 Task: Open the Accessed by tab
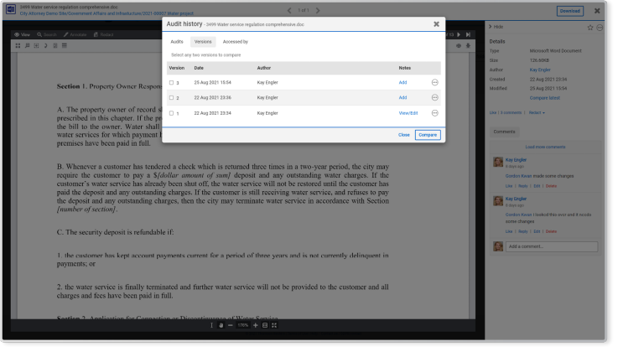tap(235, 41)
